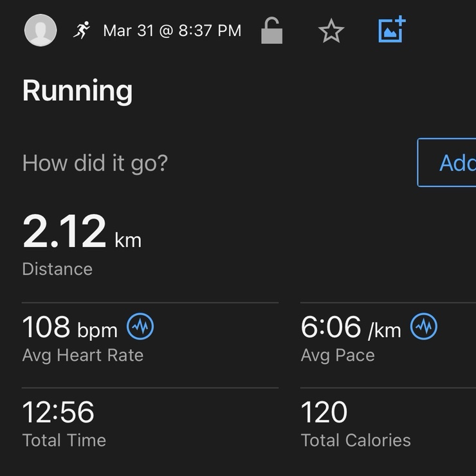The image size is (476, 476).
Task: Mark activity as favorite with star
Action: 331,31
